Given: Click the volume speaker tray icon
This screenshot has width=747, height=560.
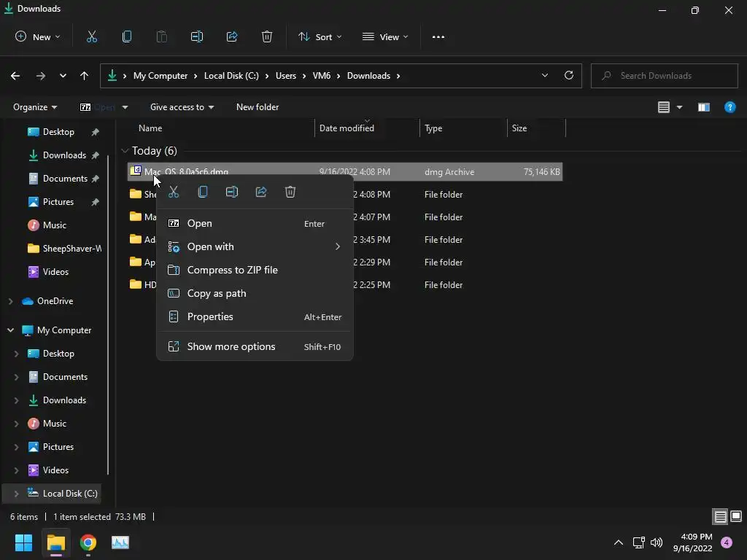Looking at the screenshot, I should point(657,542).
